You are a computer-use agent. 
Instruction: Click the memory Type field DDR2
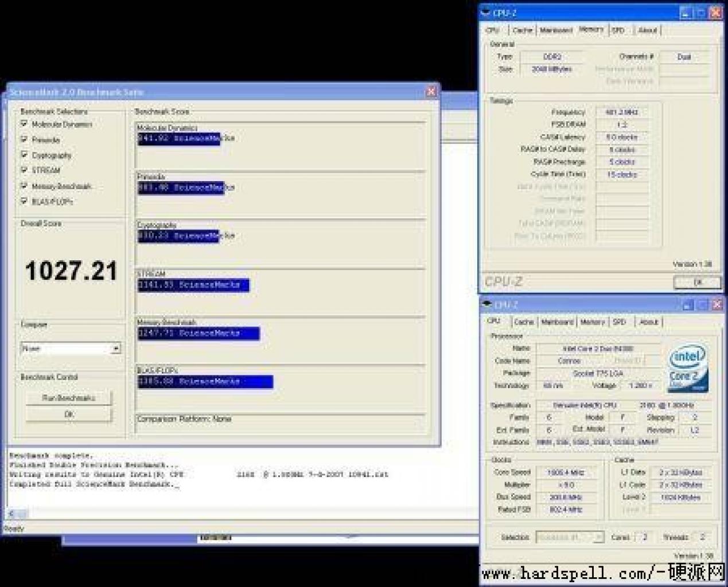pyautogui.click(x=552, y=57)
